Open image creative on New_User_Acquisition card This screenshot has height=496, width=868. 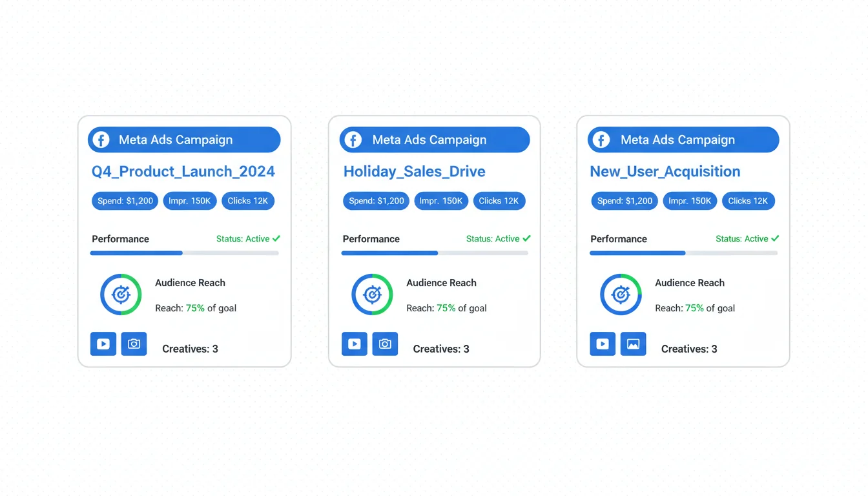click(x=633, y=344)
